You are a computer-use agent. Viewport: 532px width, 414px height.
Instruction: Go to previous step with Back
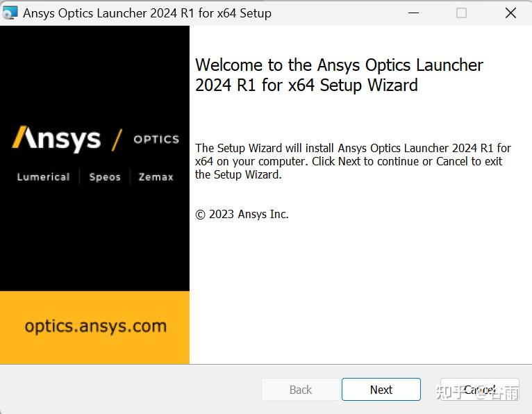point(301,390)
